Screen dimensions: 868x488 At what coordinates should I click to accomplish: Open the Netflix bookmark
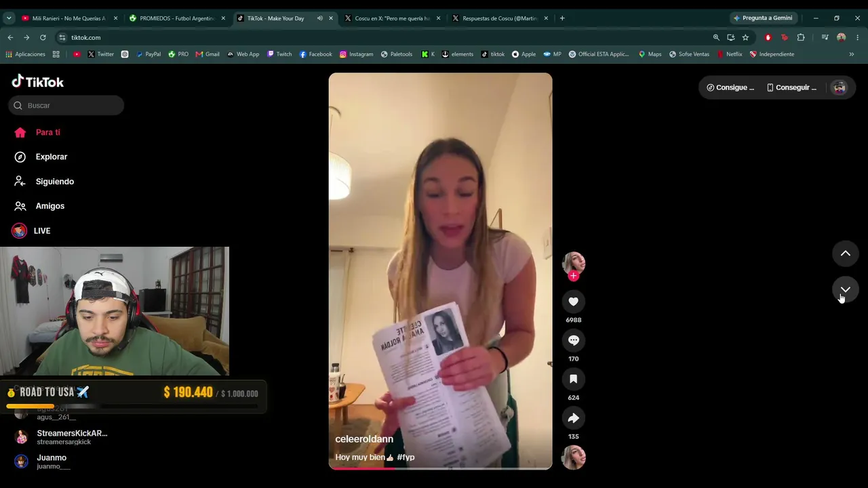click(x=730, y=54)
